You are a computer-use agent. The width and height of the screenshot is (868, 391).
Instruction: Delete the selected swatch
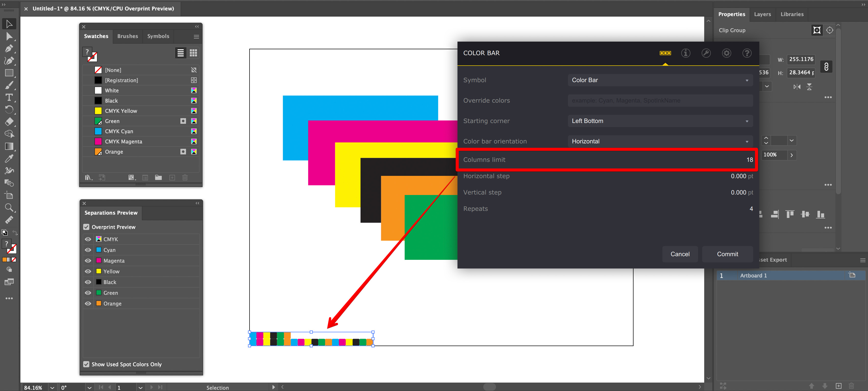click(185, 177)
